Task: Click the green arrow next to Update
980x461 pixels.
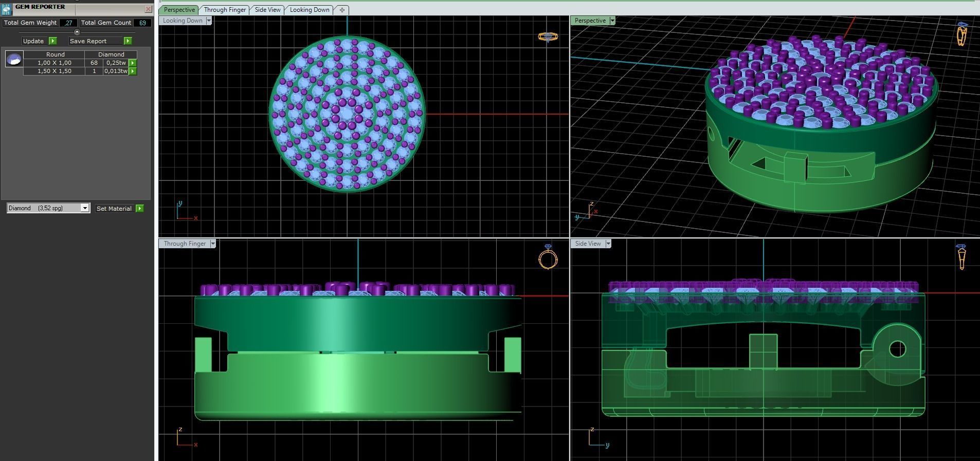Action: click(x=52, y=41)
